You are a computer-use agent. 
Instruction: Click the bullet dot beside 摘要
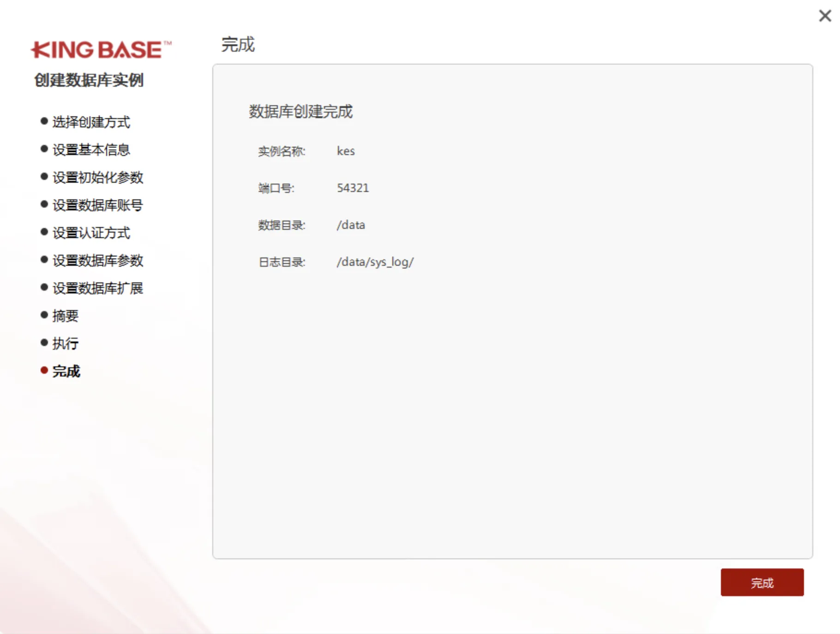click(43, 315)
